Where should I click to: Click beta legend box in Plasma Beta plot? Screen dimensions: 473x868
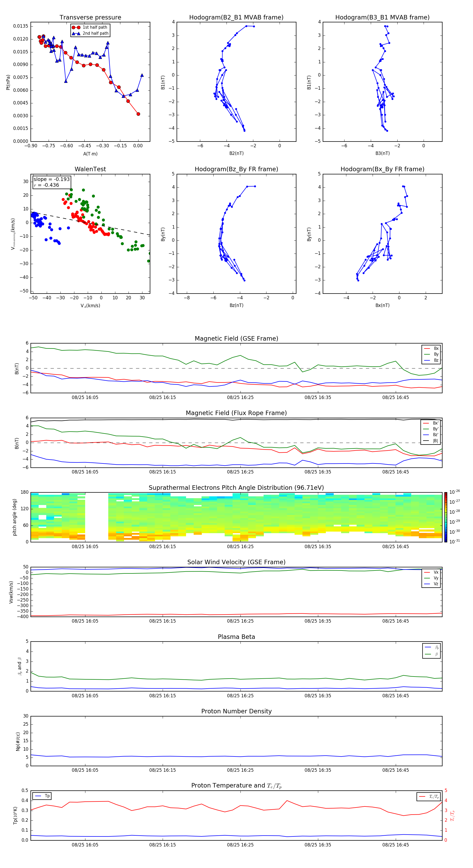click(431, 651)
